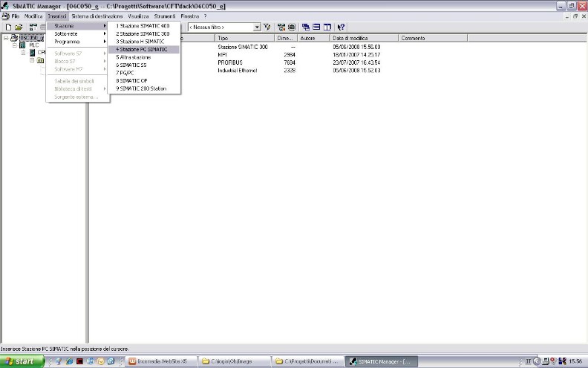The image size is (588, 368).
Task: Click the Internet Explorer quick launch icon
Action: (69, 361)
